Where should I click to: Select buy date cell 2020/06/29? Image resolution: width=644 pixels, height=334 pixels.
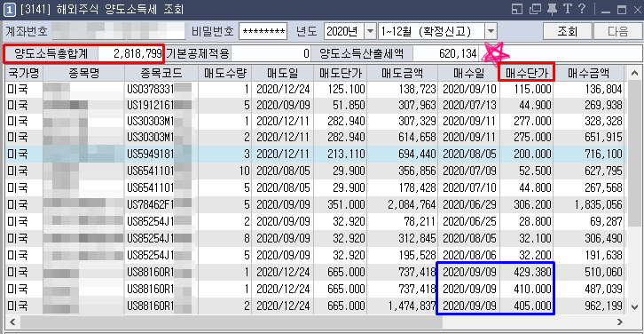468,204
